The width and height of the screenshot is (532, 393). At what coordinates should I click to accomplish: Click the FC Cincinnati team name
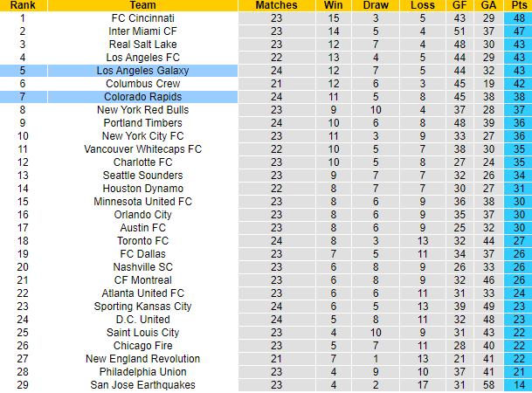tap(142, 17)
